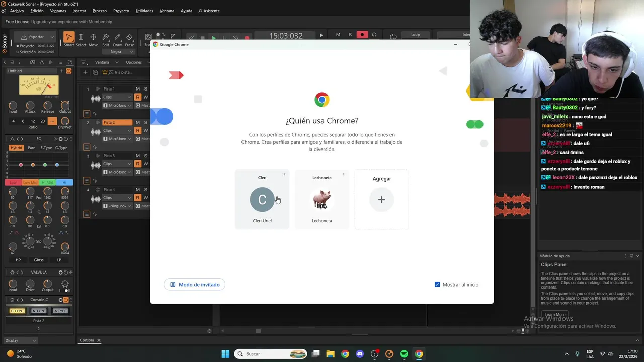
Task: Adjust the compressor Attack knob
Action: pos(30,105)
